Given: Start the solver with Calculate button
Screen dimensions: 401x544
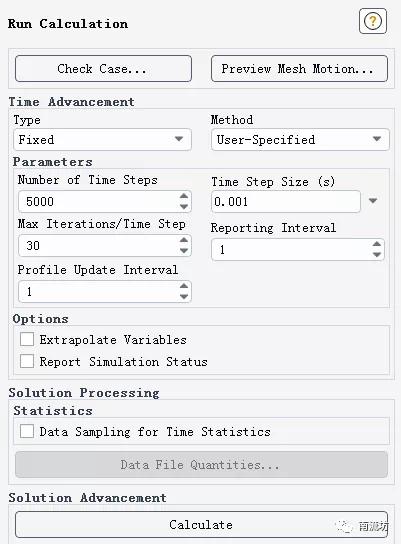Looking at the screenshot, I should [201, 524].
